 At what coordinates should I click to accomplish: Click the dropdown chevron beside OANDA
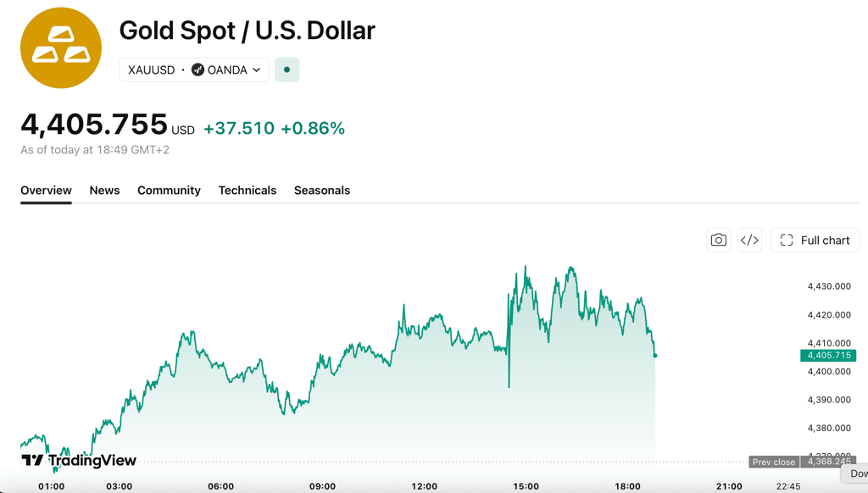(x=256, y=69)
